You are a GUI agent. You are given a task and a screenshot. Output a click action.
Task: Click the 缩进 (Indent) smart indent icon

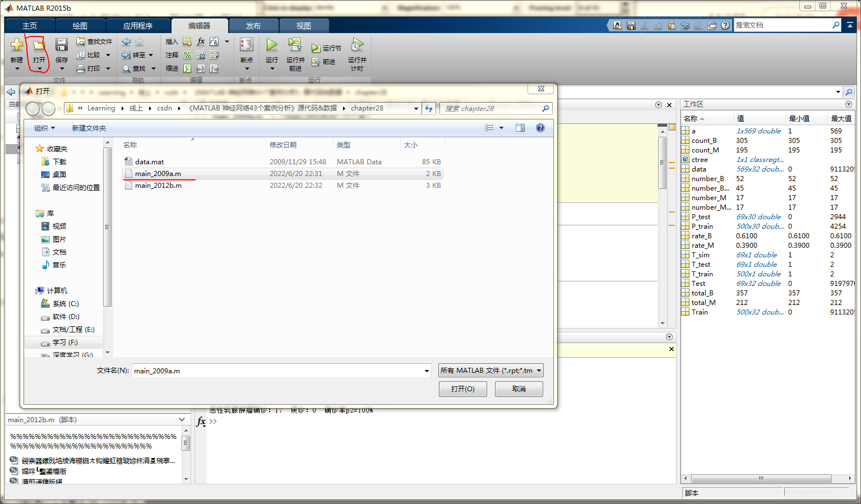click(x=187, y=68)
